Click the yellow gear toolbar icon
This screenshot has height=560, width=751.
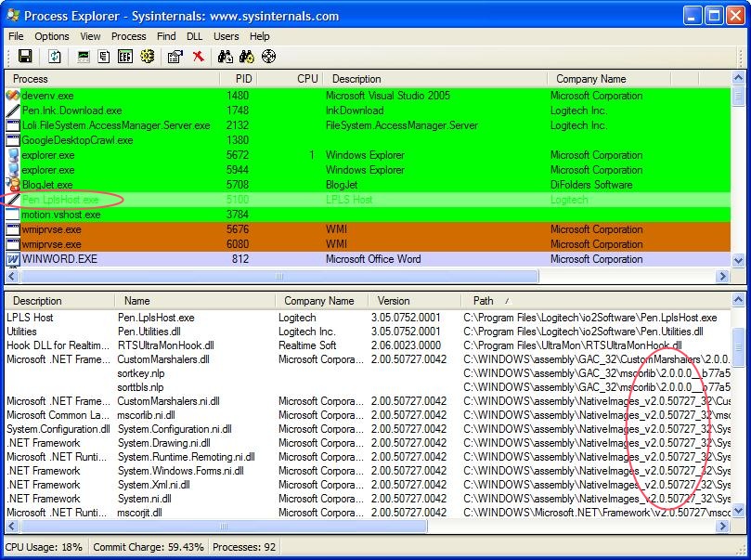point(148,57)
